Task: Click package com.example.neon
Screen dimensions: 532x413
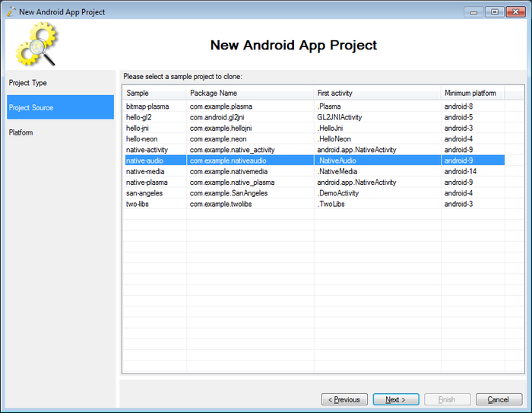Action: (x=218, y=139)
